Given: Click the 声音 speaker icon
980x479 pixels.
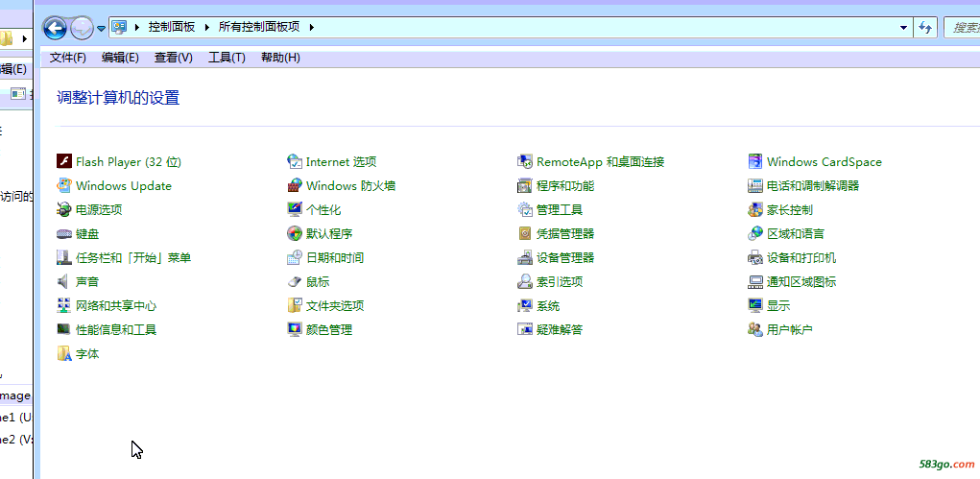Looking at the screenshot, I should 64,281.
